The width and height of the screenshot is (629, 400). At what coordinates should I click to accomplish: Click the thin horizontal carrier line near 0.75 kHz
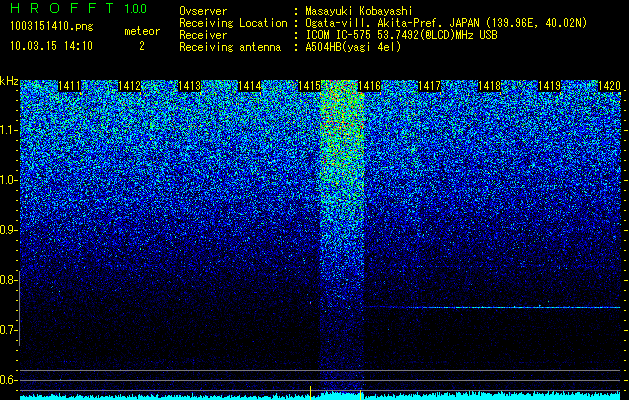point(492,307)
